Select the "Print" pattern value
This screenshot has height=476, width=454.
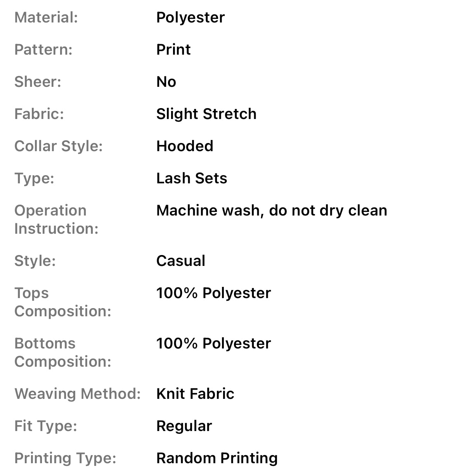coord(173,50)
